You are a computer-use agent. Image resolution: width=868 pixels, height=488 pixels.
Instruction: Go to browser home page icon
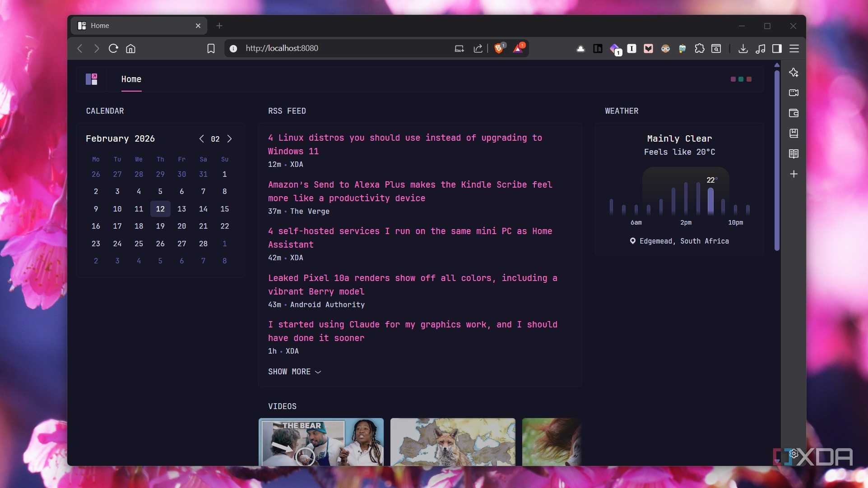point(130,48)
